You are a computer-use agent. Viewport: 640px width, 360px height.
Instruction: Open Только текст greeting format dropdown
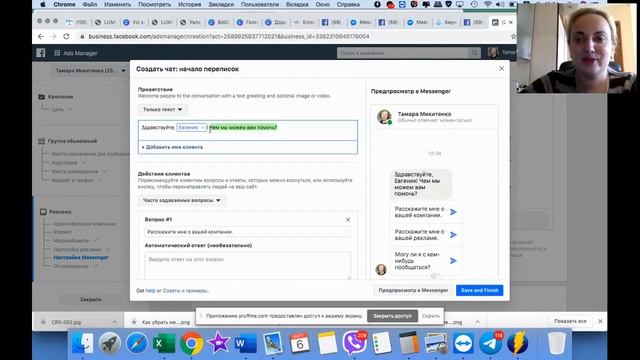162,109
